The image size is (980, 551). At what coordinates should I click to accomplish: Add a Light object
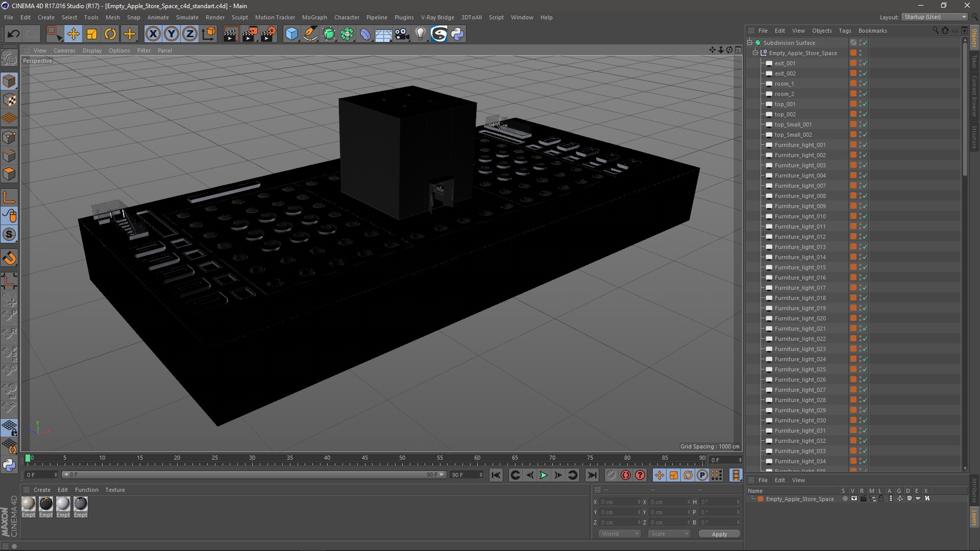click(421, 34)
